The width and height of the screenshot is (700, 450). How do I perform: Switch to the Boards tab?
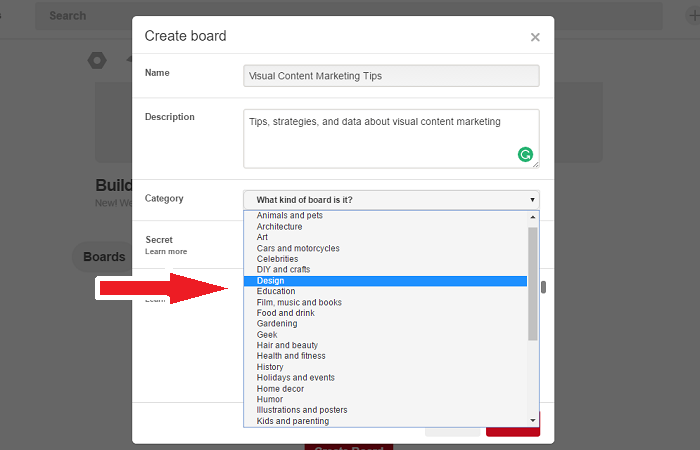[103, 257]
